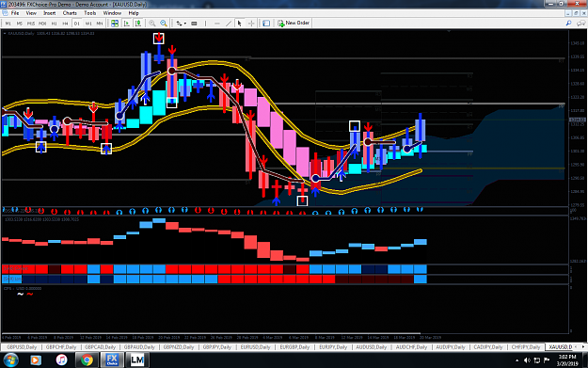The width and height of the screenshot is (588, 368).
Task: Open the File menu
Action: pos(15,13)
